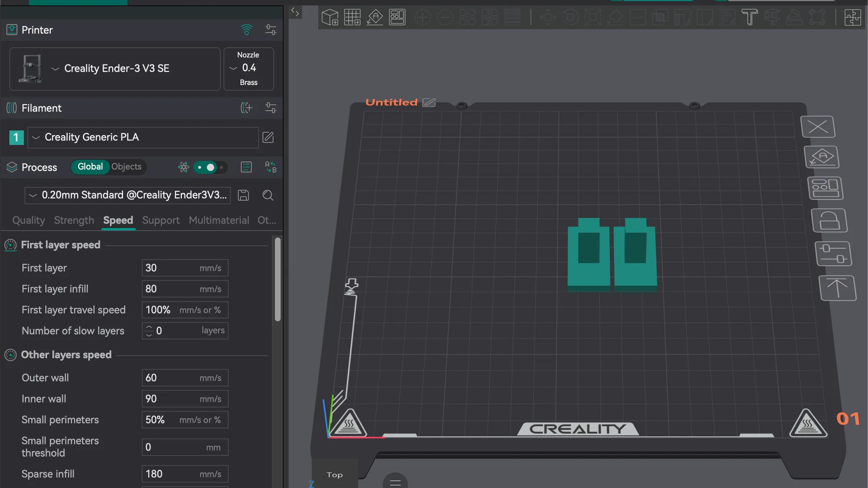Click the printer thumbnail image

[x=30, y=69]
